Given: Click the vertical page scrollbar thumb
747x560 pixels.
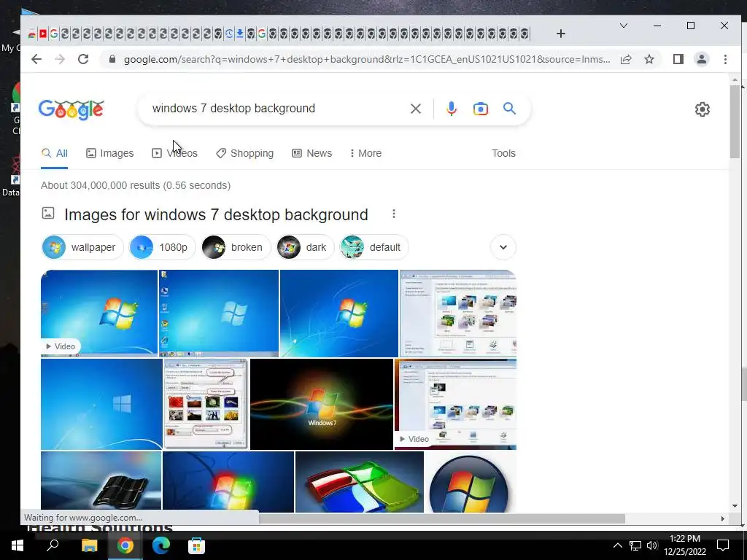Looking at the screenshot, I should pos(734,122).
